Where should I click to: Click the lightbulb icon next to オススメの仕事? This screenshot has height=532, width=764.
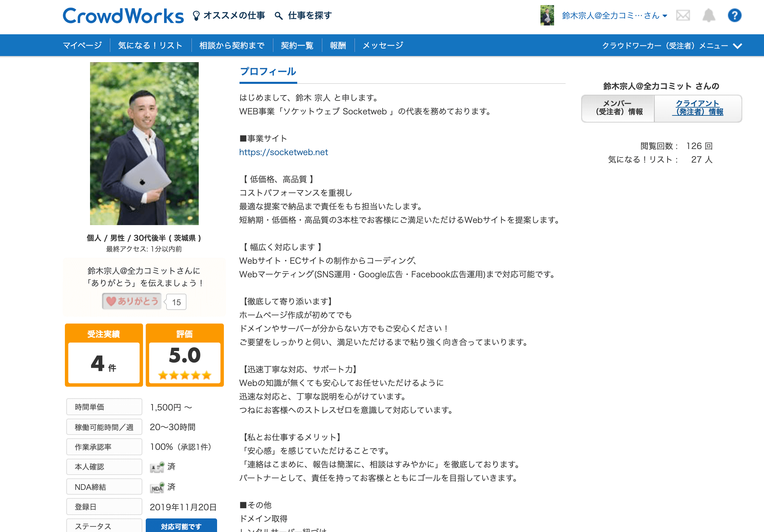(196, 16)
